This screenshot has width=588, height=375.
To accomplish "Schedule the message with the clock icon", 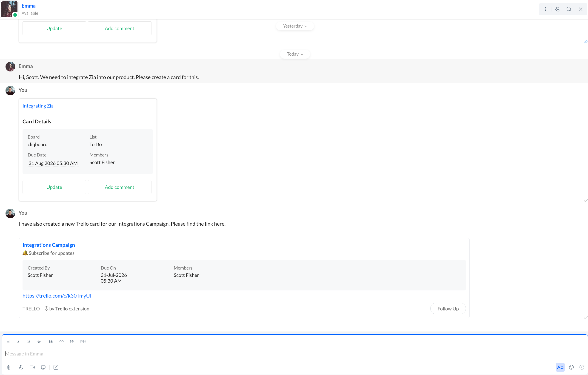I will 582,367.
